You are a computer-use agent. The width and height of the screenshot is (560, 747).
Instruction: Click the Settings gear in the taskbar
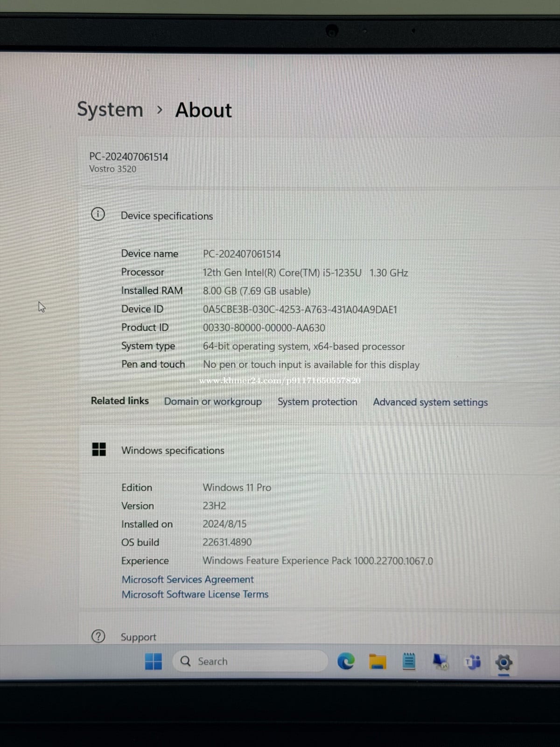(504, 662)
